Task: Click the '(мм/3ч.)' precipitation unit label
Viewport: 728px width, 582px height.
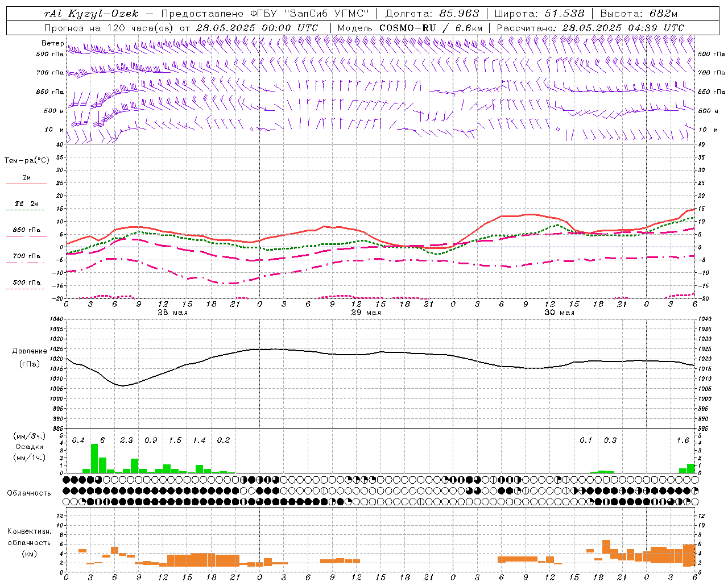Action: point(30,436)
